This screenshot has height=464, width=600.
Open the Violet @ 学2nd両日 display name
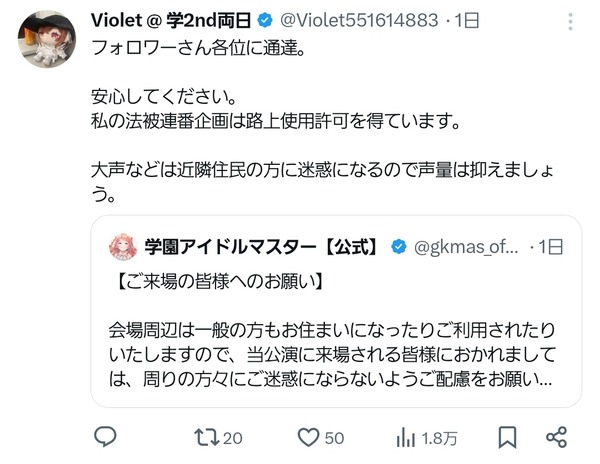pyautogui.click(x=171, y=20)
